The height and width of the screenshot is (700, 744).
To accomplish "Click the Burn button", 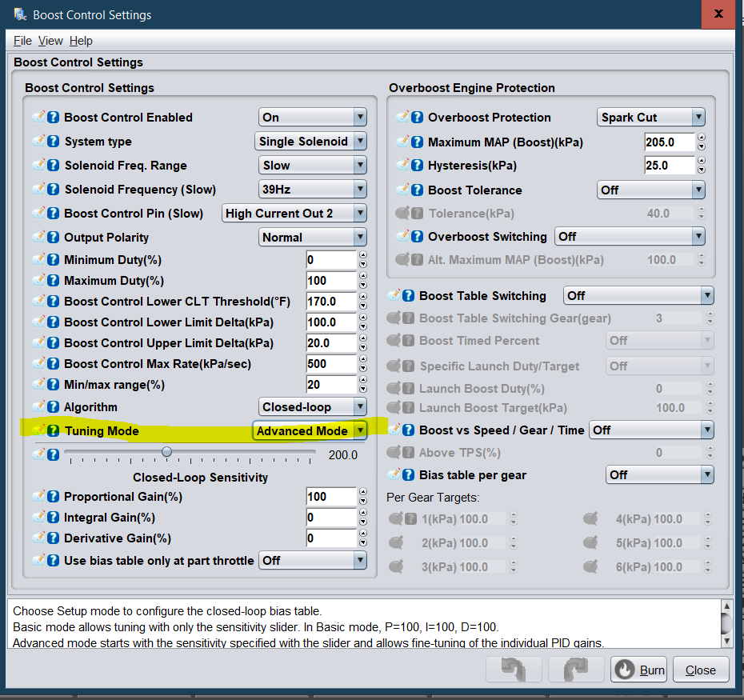I will (638, 669).
